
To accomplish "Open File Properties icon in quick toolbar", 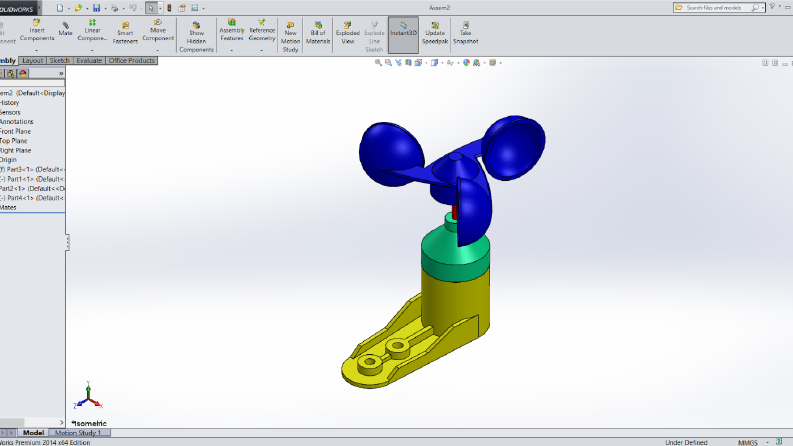I will 182,8.
